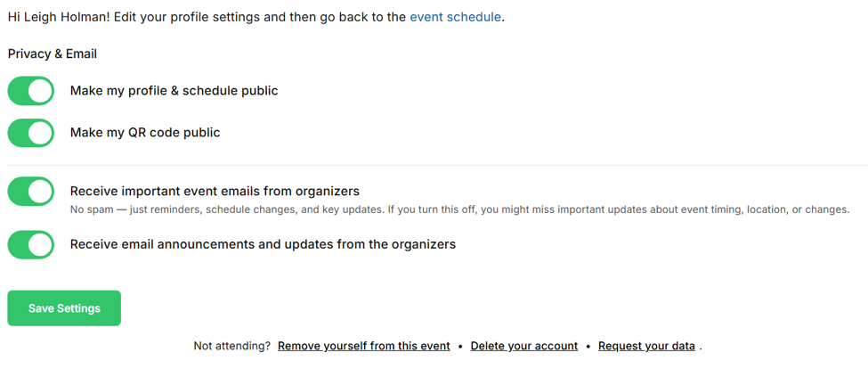Click the 'Make my QR code public' label text
This screenshot has width=868, height=369.
145,133
